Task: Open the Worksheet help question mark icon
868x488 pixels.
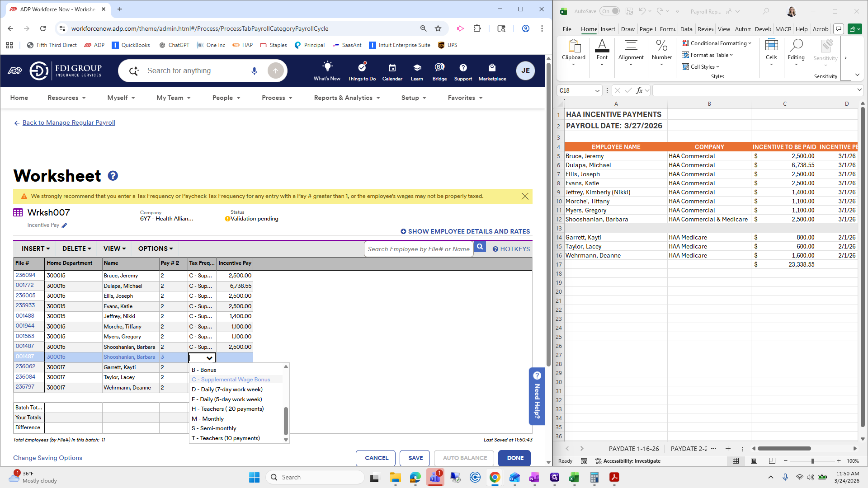Action: pos(113,176)
